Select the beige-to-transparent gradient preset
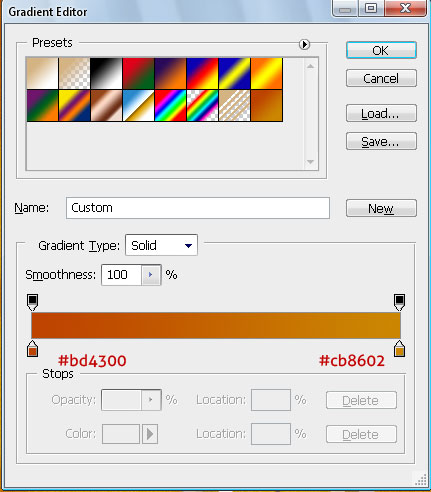Viewport: 431px width, 492px height. coord(74,73)
